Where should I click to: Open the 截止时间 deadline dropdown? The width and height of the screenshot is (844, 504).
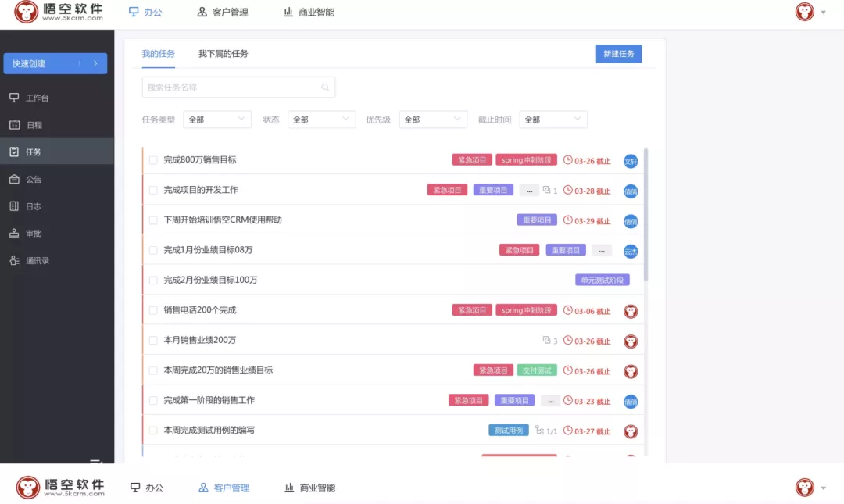point(553,120)
